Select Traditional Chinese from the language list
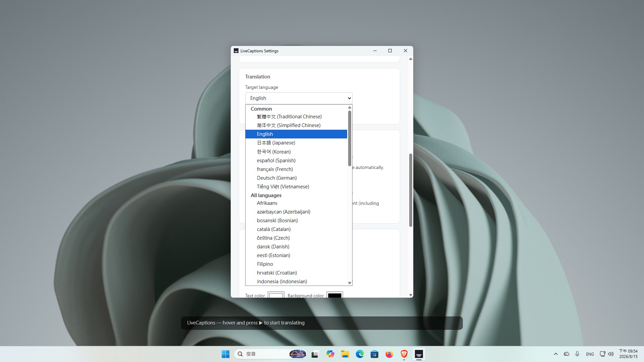 [296, 117]
